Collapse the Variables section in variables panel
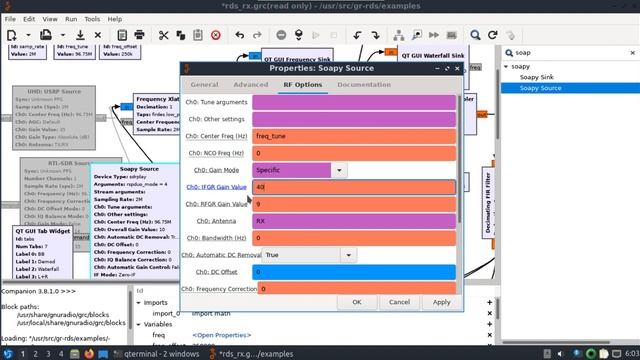640x360 pixels. pyautogui.click(x=138, y=324)
